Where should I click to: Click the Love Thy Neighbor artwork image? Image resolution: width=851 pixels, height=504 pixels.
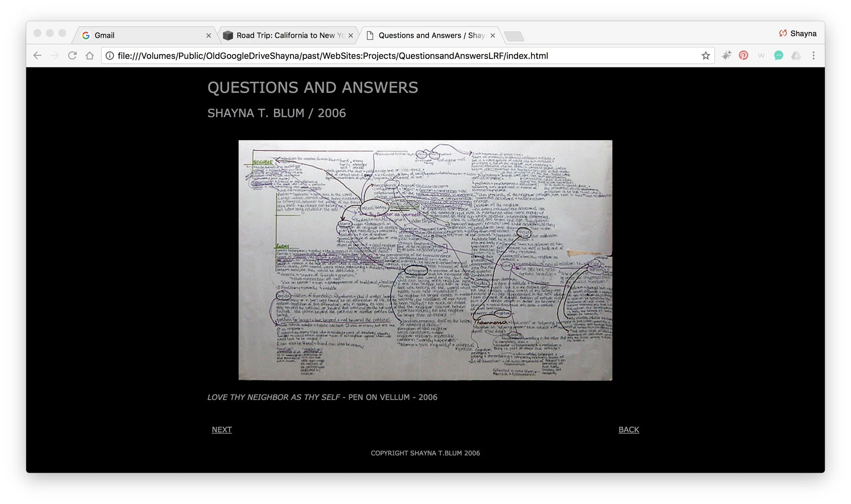click(x=425, y=260)
